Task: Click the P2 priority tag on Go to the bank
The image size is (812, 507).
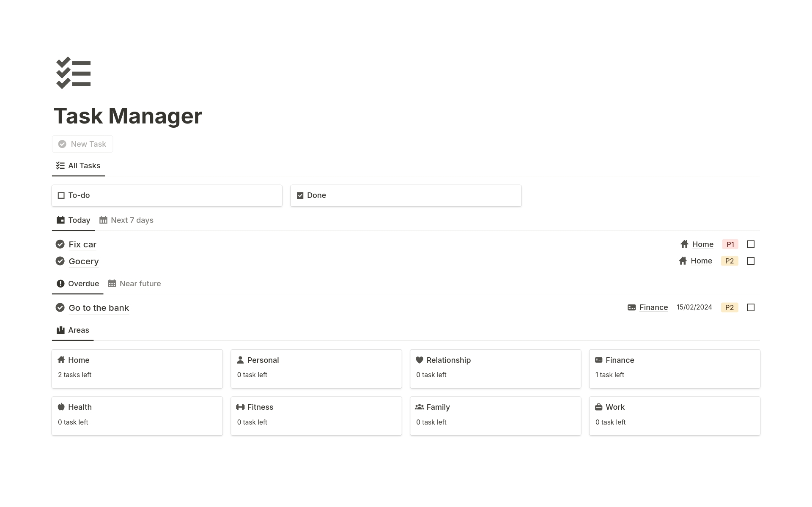Action: pos(730,307)
